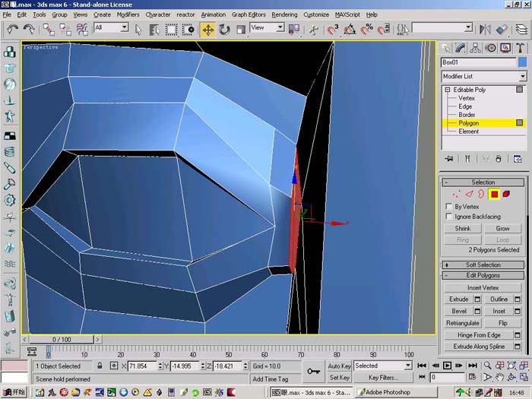Image resolution: width=532 pixels, height=399 pixels.
Task: Click the Zoom magnifier viewport icon
Action: pyautogui.click(x=488, y=366)
